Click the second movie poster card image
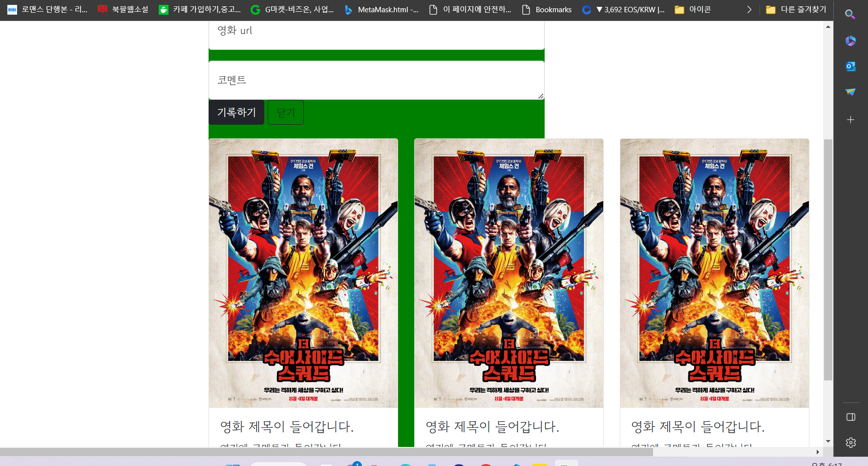 pos(509,273)
